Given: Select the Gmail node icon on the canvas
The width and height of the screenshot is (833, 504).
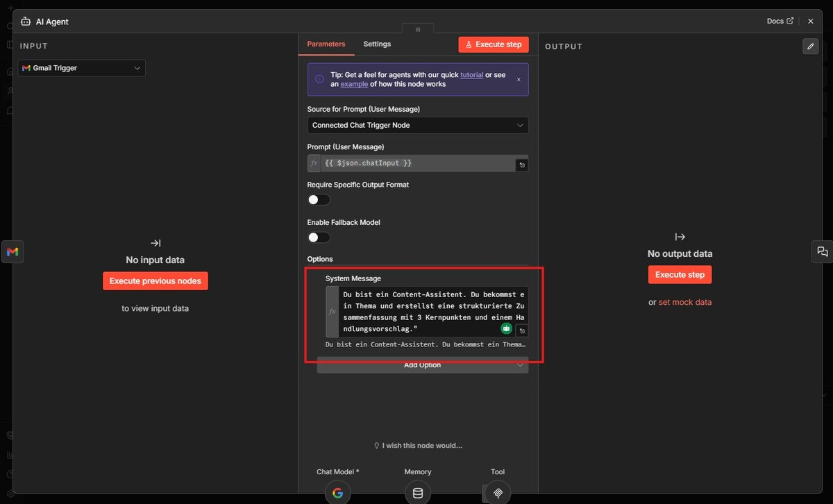Looking at the screenshot, I should pyautogui.click(x=12, y=251).
